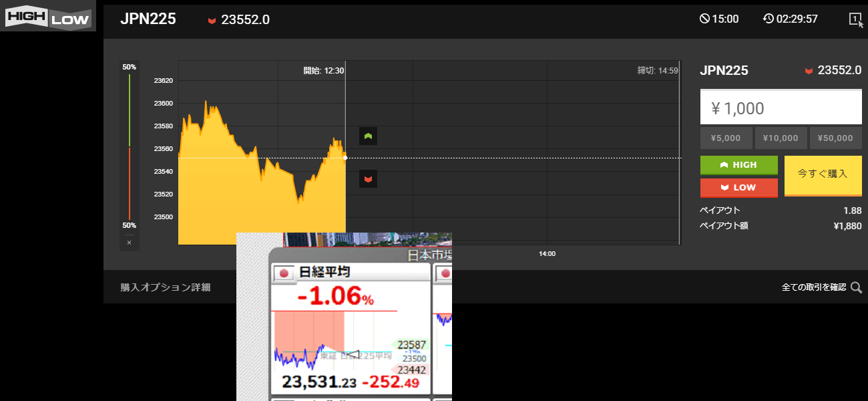Select the red down-arrow marker on chart
Image resolution: width=868 pixels, height=401 pixels.
coord(368,178)
